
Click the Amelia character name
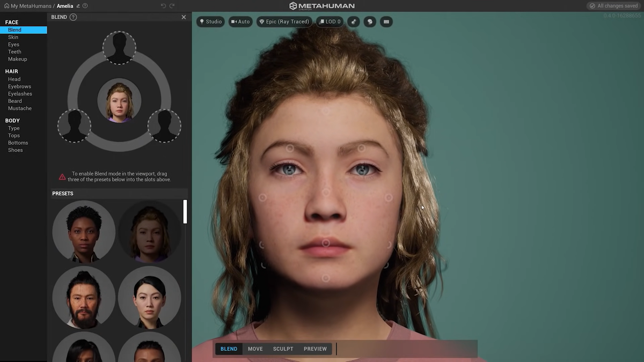(65, 6)
